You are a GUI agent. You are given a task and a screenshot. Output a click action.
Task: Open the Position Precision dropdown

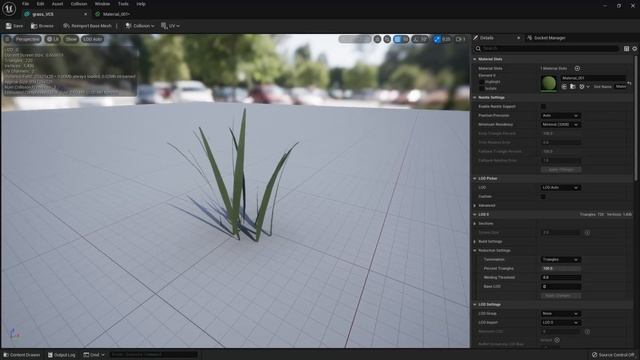[560, 116]
